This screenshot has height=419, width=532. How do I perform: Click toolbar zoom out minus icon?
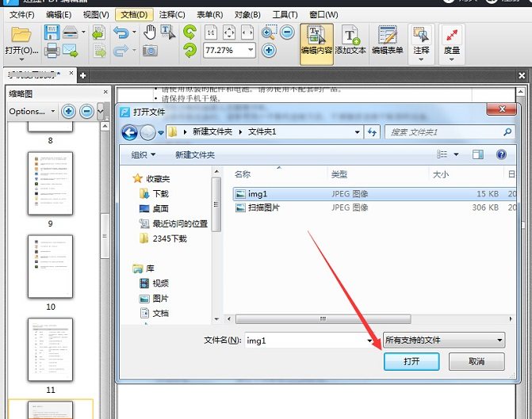point(287,32)
